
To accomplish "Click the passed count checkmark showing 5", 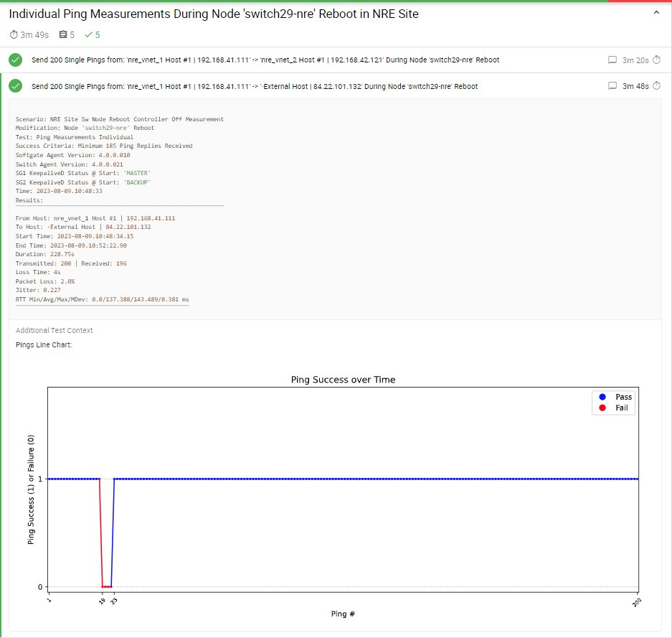I will coord(89,34).
